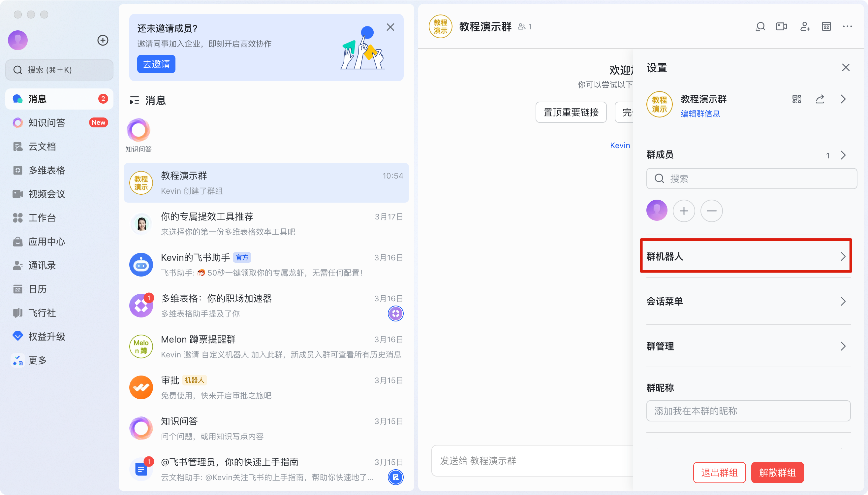868x495 pixels.
Task: Open 飞行社 in the sidebar
Action: [x=59, y=313]
